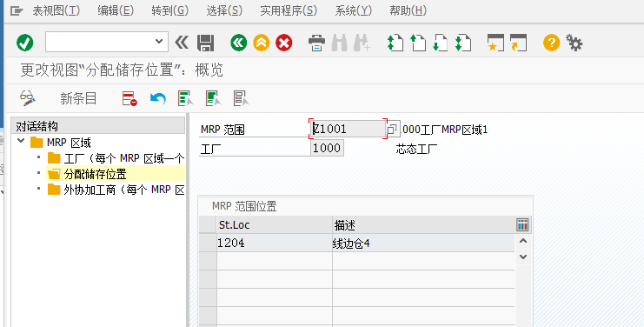Click the 描述 column header
Viewport: 644px width, 327px height.
(424, 224)
